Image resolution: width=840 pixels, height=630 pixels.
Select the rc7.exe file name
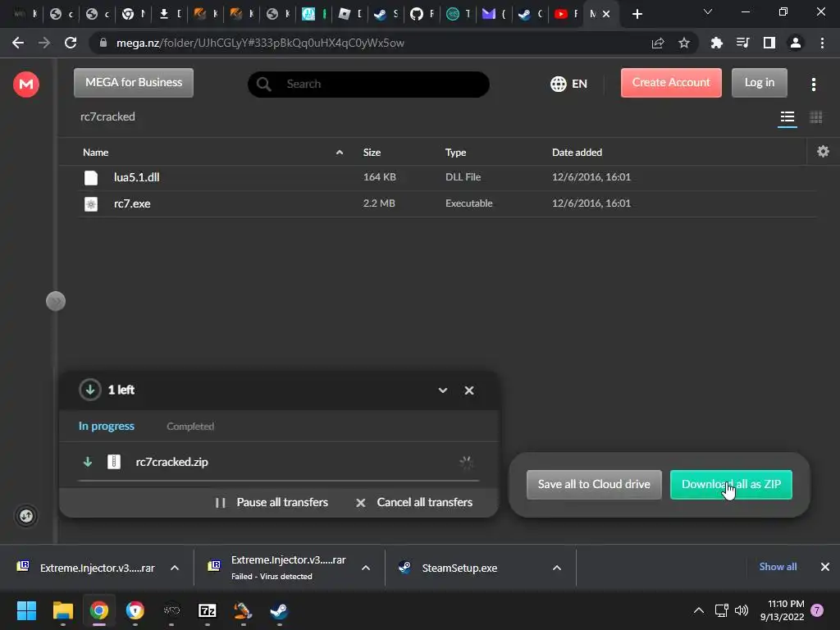pyautogui.click(x=132, y=203)
